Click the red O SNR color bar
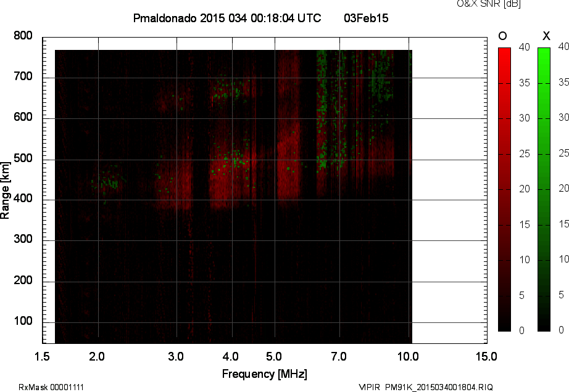This screenshot has width=569, height=392. click(504, 189)
